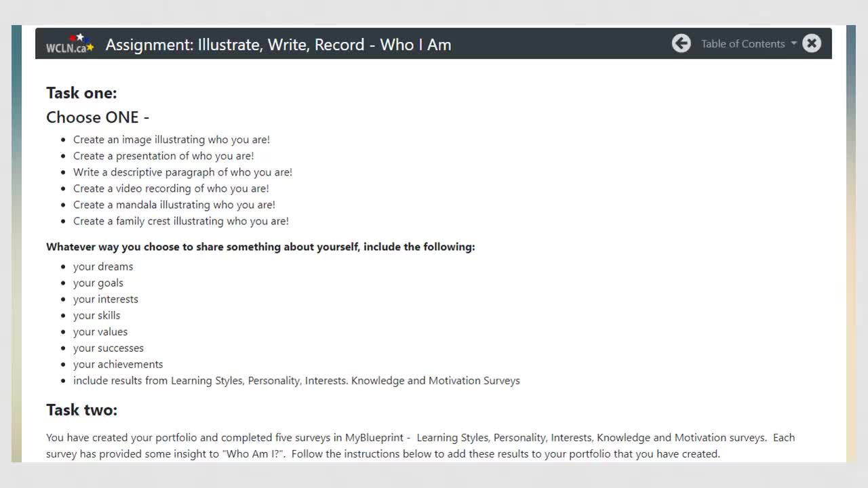
Task: Click the paragraph starting 'You have created your portfolio'
Action: (420, 446)
